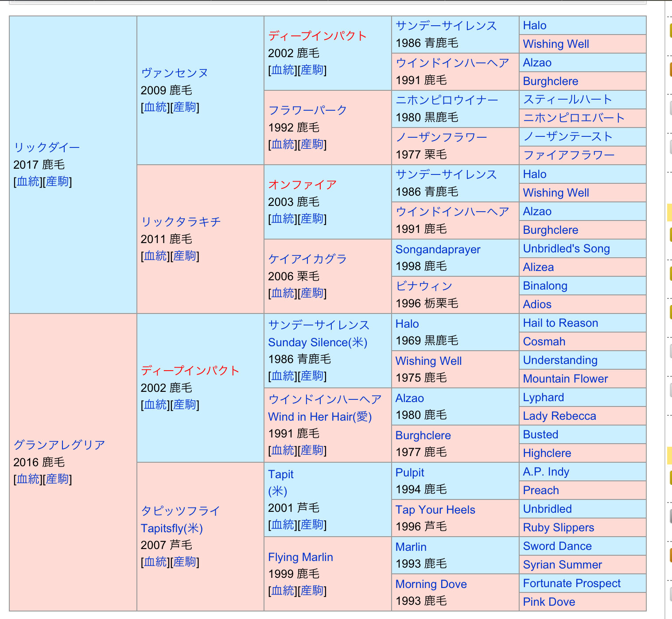Click the ノーザンフラワー link
672x619 pixels.
point(441,137)
